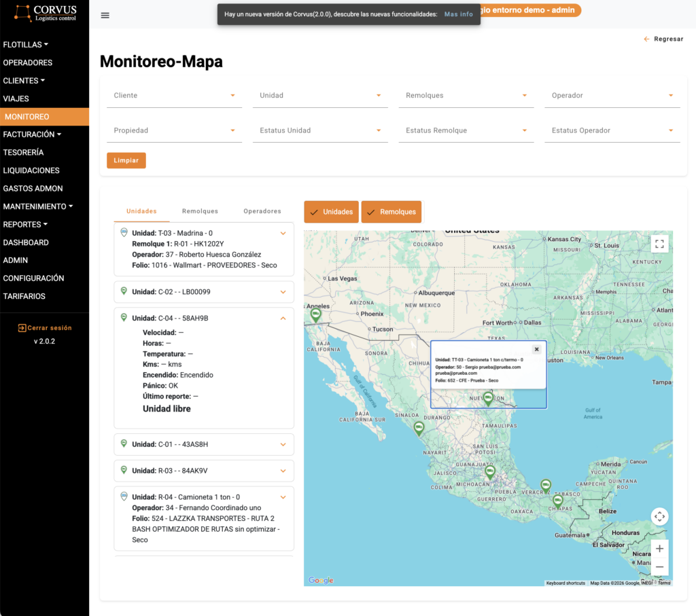This screenshot has width=696, height=616.
Task: Click the map camera controls icon
Action: tap(659, 517)
